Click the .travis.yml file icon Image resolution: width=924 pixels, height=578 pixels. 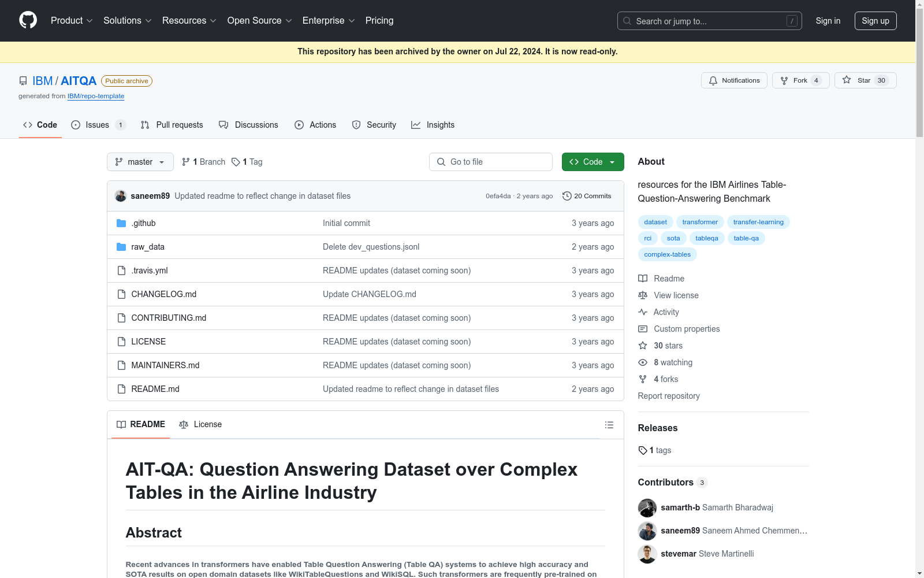[121, 271]
